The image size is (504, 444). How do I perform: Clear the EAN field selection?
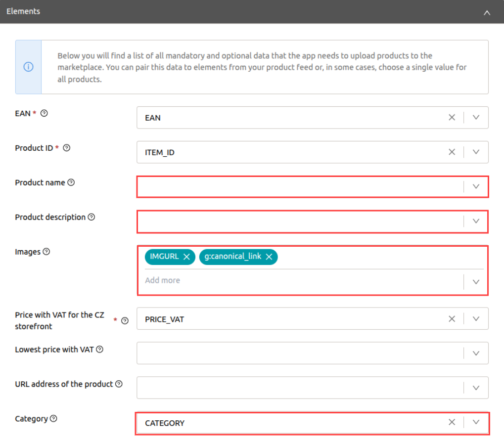pos(452,118)
